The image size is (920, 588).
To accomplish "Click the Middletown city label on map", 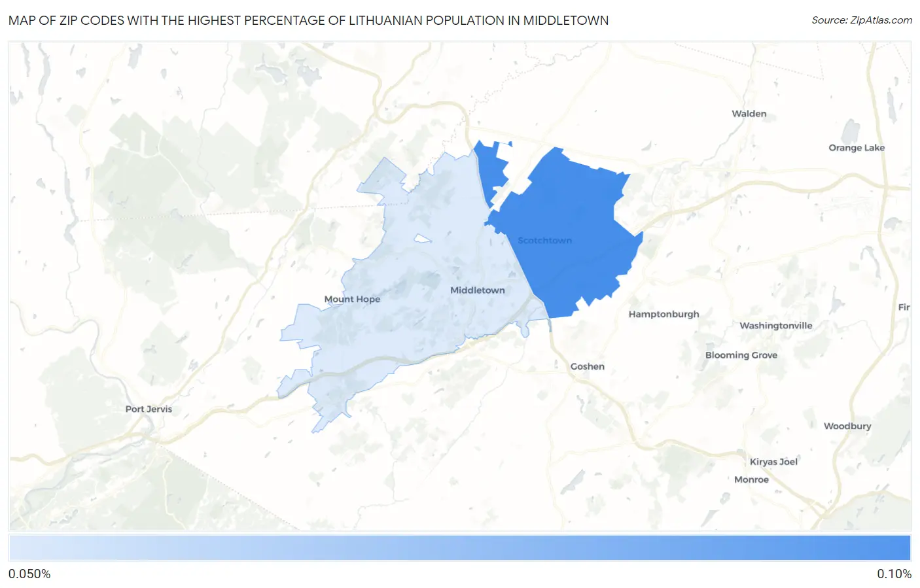I will pyautogui.click(x=478, y=290).
